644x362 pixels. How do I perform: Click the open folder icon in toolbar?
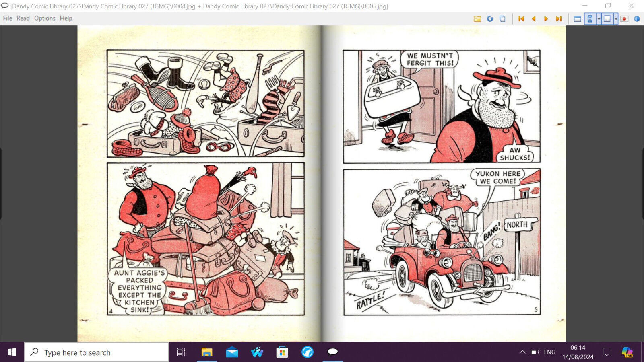tap(477, 19)
